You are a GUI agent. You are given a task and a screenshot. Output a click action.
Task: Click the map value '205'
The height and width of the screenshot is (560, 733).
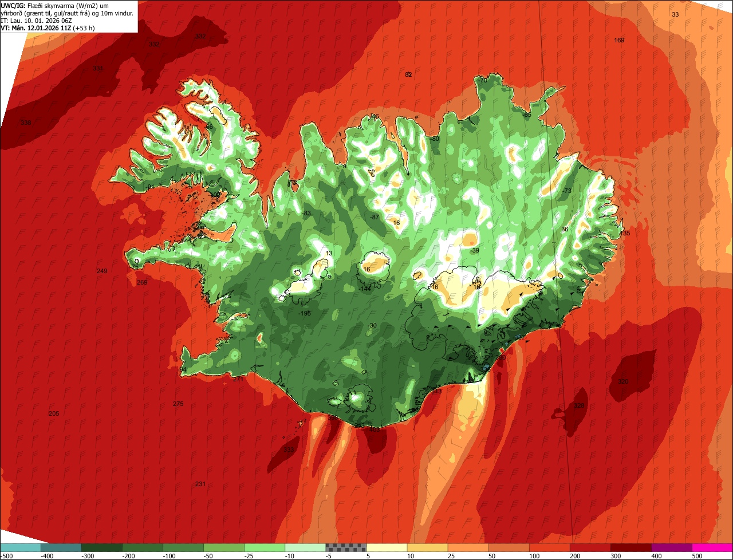tap(54, 414)
